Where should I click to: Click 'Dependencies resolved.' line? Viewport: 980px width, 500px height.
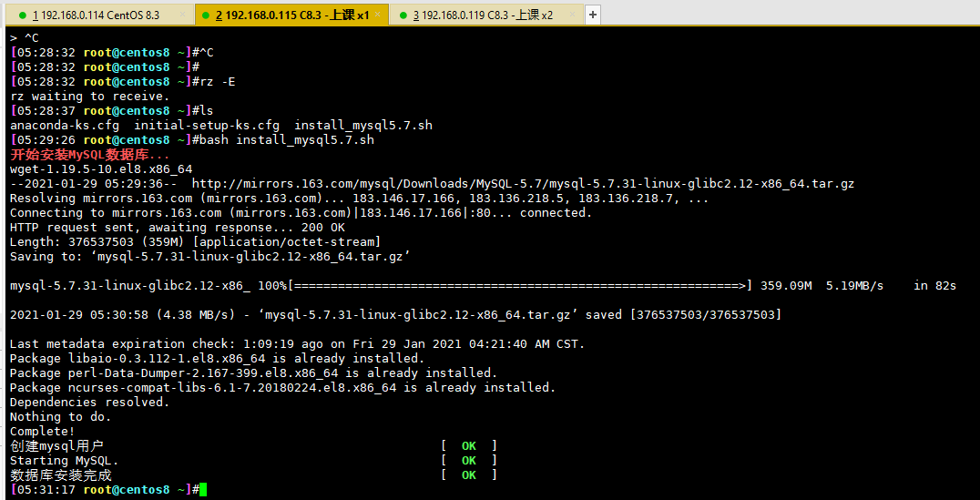pos(90,402)
